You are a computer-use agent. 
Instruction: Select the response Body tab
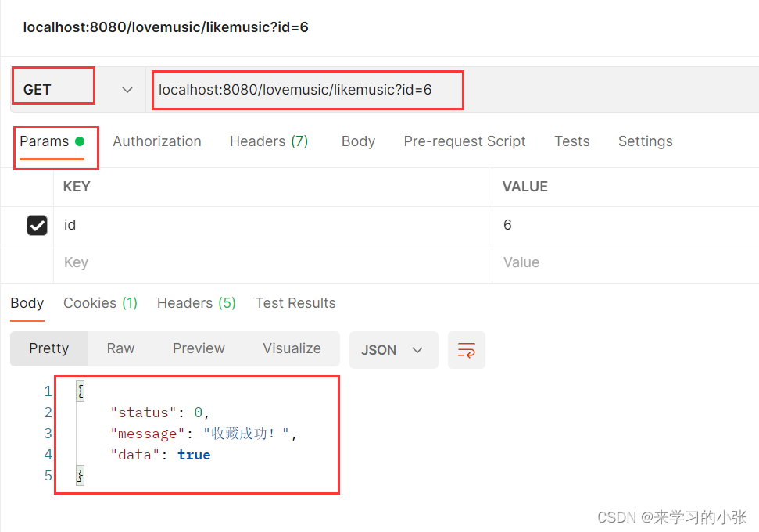click(27, 303)
